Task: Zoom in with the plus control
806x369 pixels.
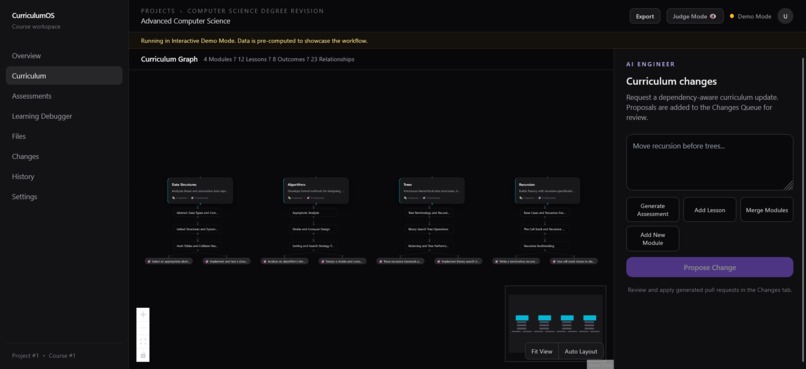Action: (x=143, y=315)
